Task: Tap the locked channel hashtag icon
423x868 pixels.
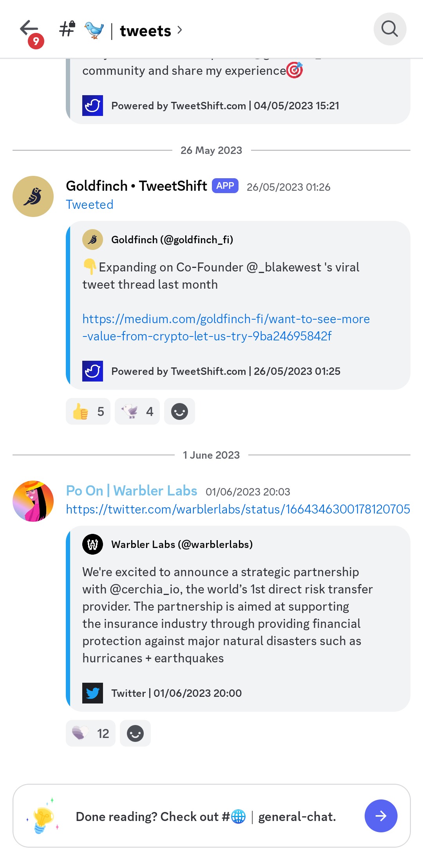Action: [67, 29]
